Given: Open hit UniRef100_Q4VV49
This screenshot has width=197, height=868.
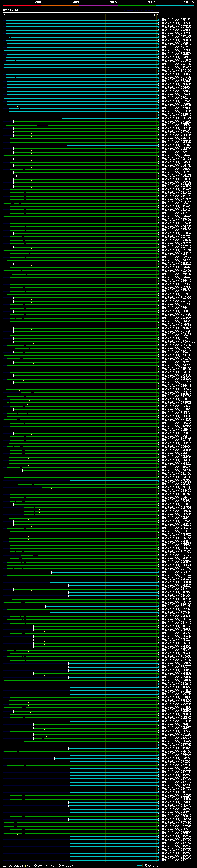Looking at the screenshot, I should tap(177, 860).
